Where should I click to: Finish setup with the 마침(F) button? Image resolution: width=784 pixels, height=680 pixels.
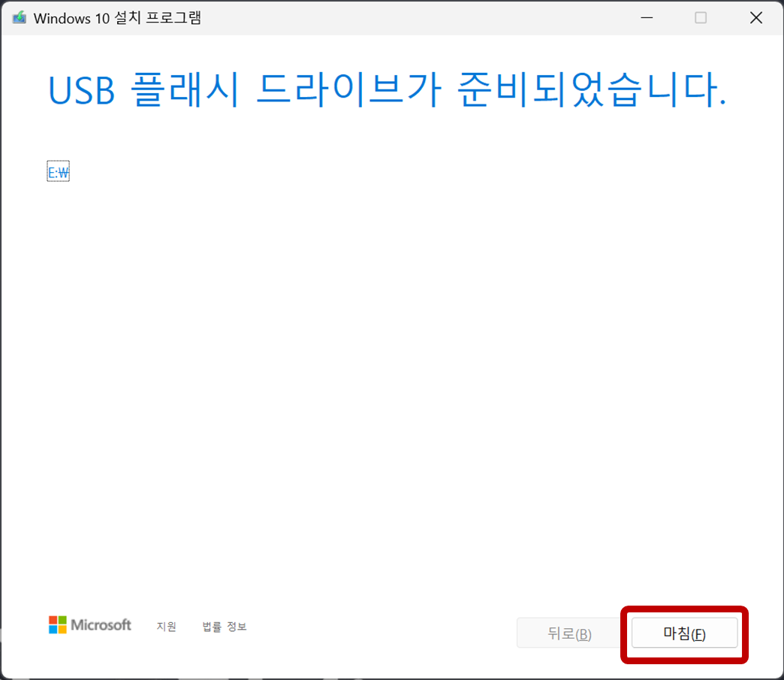pyautogui.click(x=685, y=633)
